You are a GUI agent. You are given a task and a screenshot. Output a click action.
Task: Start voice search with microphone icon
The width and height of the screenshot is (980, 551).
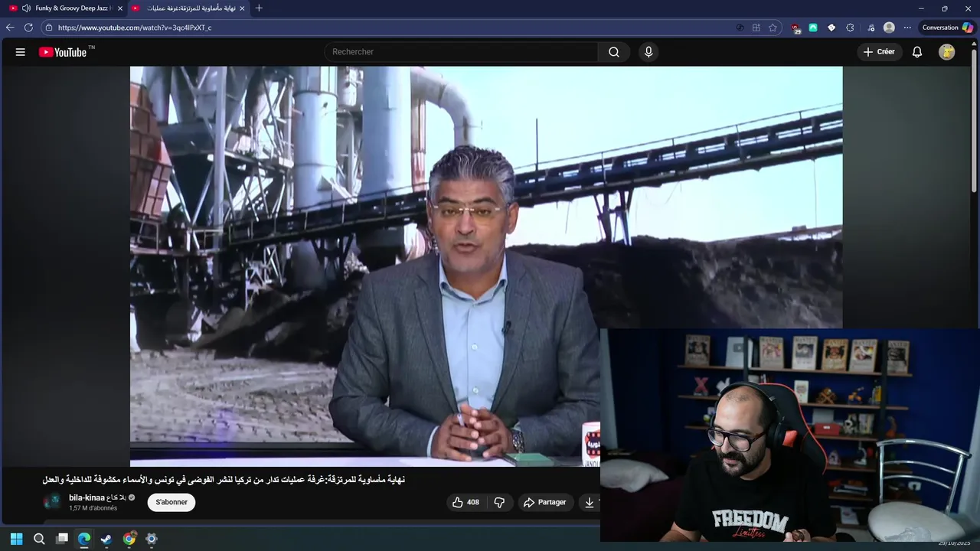pos(648,52)
